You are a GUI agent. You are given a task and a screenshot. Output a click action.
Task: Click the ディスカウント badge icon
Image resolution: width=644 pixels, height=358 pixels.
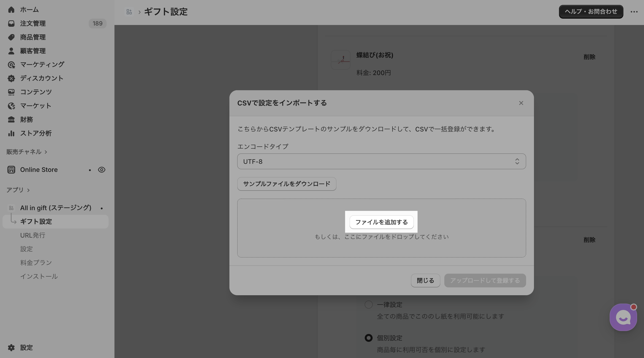coord(11,78)
